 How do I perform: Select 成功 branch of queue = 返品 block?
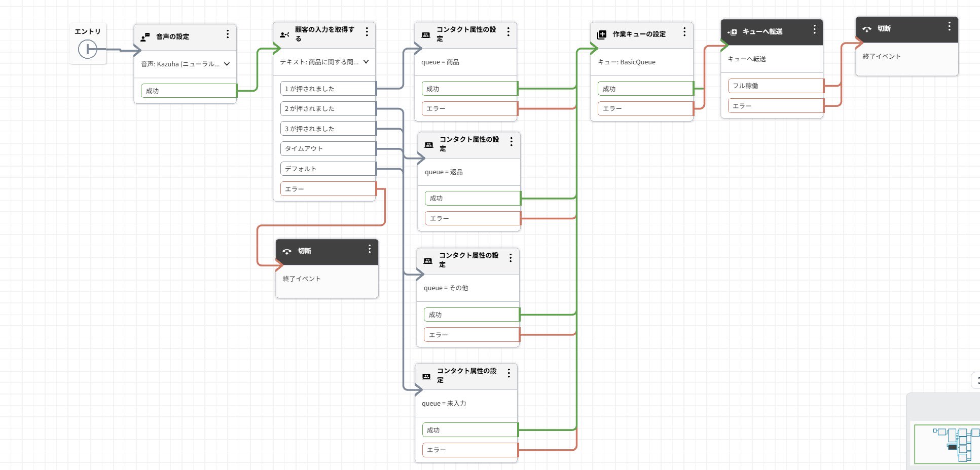pos(473,198)
